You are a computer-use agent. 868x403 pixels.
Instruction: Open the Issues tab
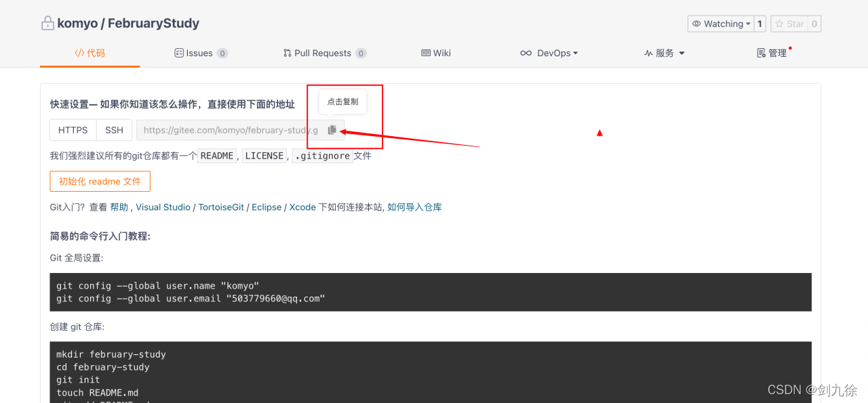coord(200,53)
